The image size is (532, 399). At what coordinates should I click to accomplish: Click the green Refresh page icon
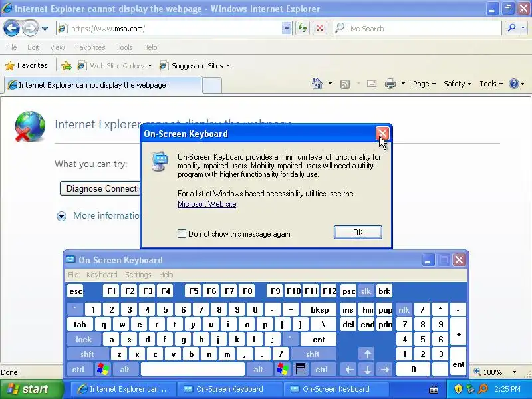point(303,29)
